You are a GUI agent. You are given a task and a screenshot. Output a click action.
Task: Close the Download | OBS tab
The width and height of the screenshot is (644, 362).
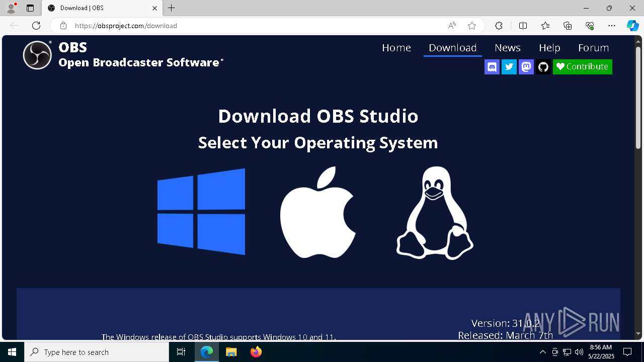coord(155,8)
